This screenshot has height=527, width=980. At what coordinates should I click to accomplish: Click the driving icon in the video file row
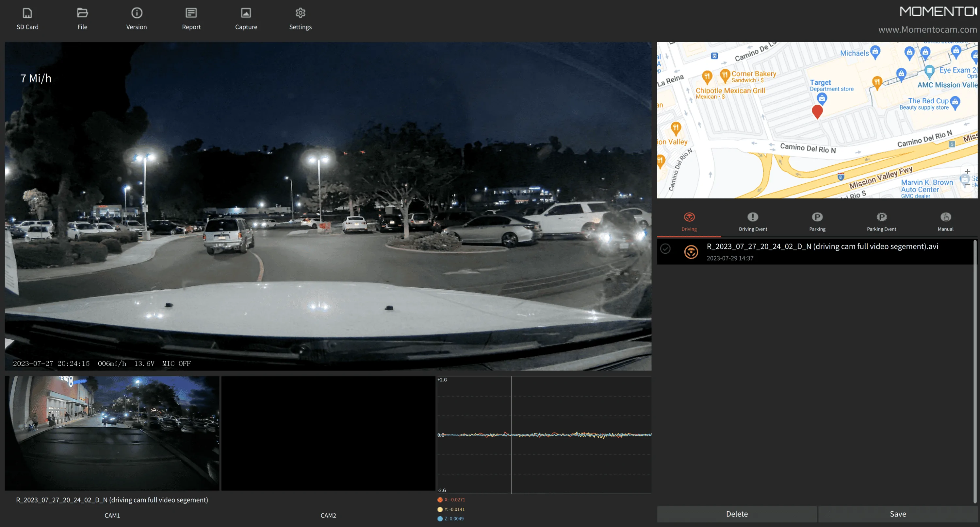[691, 252]
